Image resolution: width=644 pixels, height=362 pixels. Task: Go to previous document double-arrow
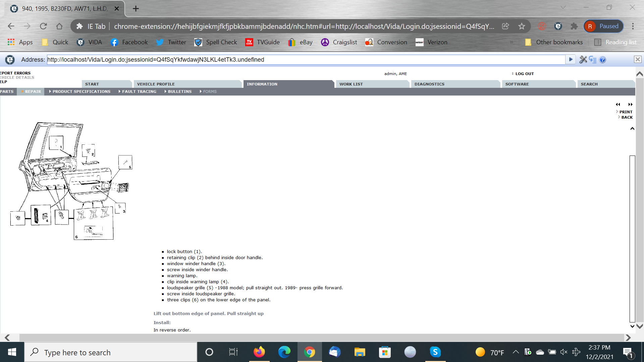pos(618,105)
